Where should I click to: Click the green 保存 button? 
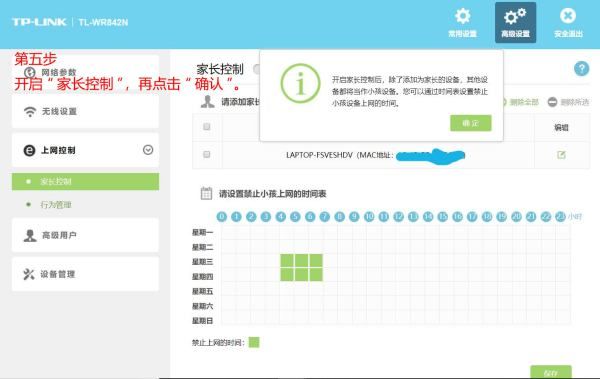click(551, 372)
